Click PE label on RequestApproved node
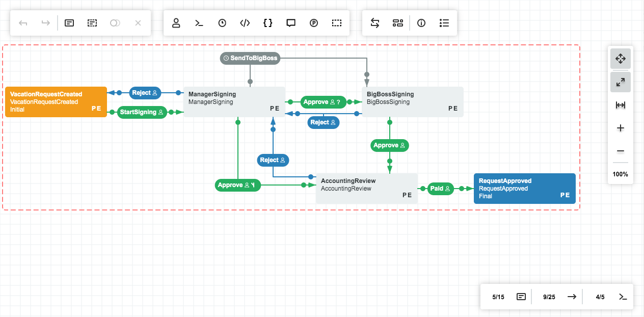The height and width of the screenshot is (317, 644). [x=565, y=195]
